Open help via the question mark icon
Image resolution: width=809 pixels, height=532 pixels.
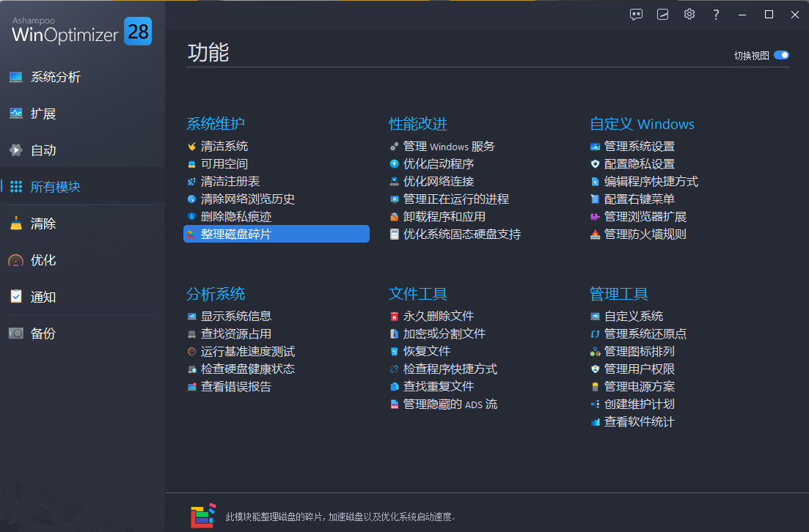point(715,14)
